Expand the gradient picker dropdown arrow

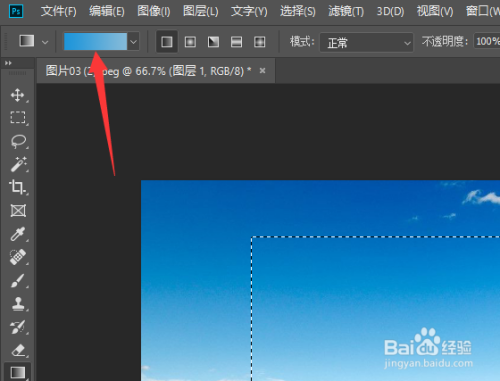click(x=133, y=42)
